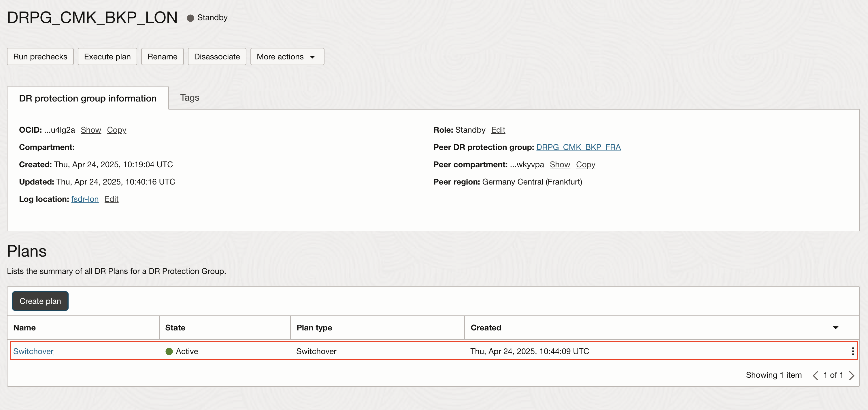
Task: Click the Run prechecks button
Action: click(40, 57)
